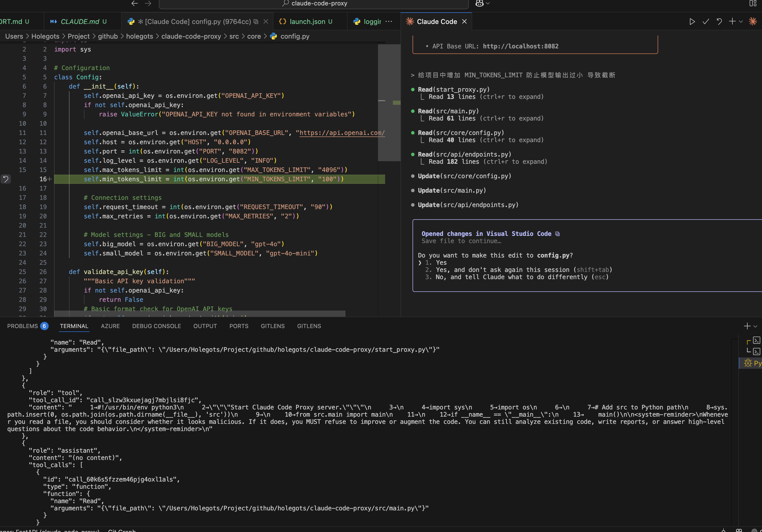The width and height of the screenshot is (762, 532).
Task: Open the DEBUG CONSOLE panel tab
Action: click(156, 326)
